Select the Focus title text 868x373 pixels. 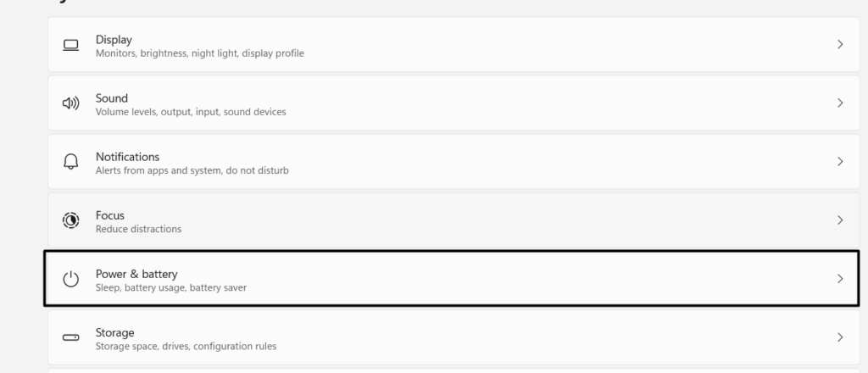[110, 214]
